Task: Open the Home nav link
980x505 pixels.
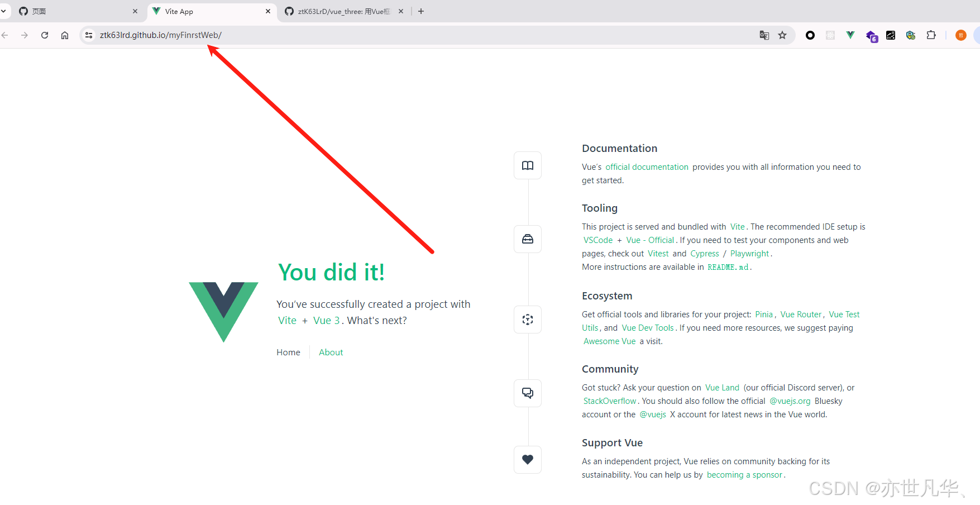Action: pos(288,352)
